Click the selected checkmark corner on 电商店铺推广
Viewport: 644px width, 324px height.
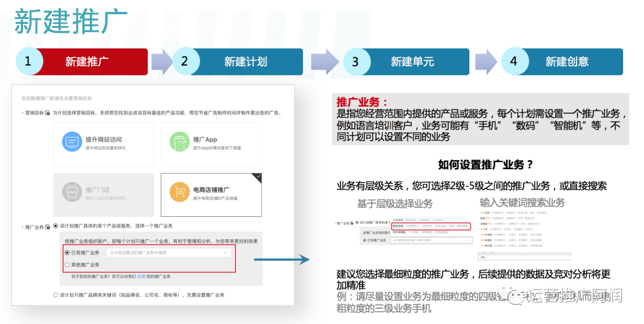[258, 177]
